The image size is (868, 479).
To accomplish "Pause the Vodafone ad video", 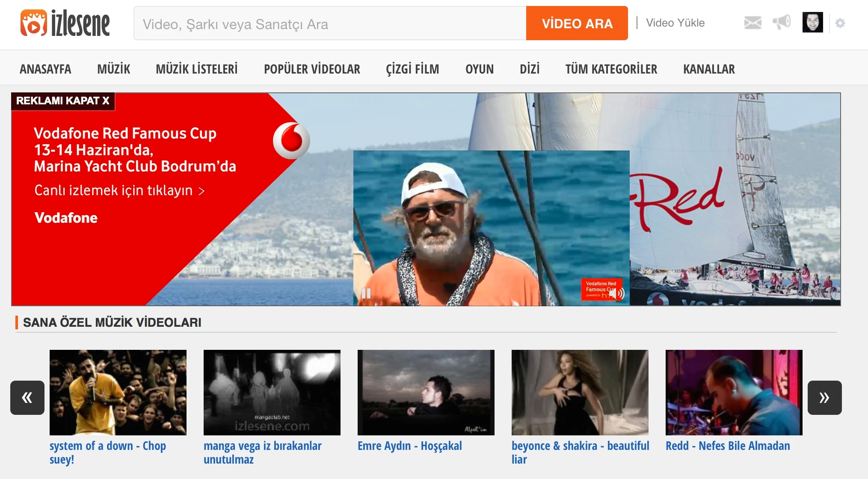I will point(366,293).
